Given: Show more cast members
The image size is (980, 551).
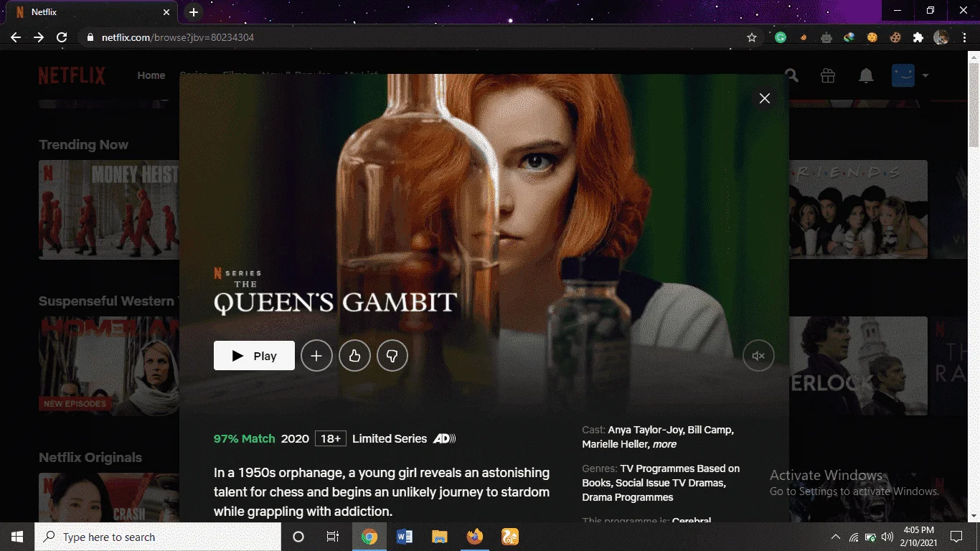Looking at the screenshot, I should point(664,445).
